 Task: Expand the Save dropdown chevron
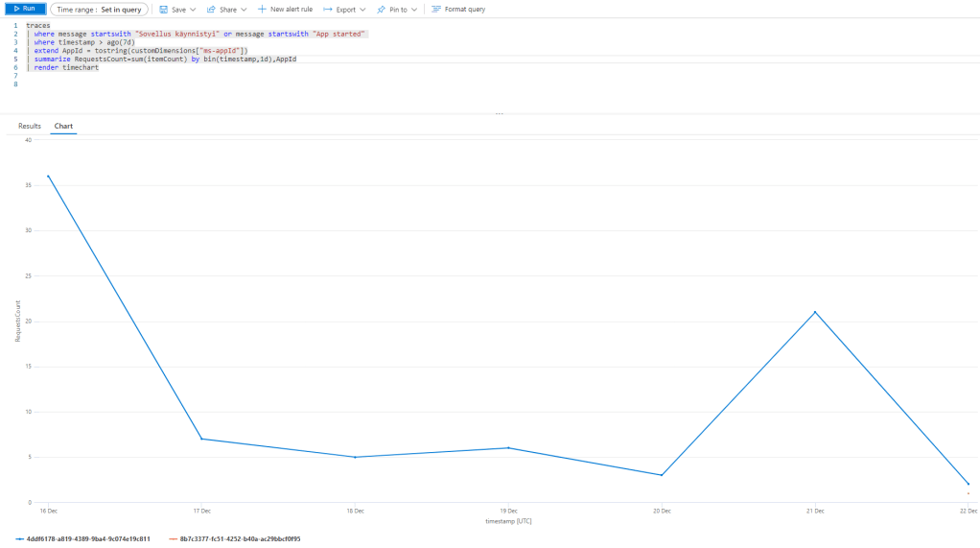194,10
